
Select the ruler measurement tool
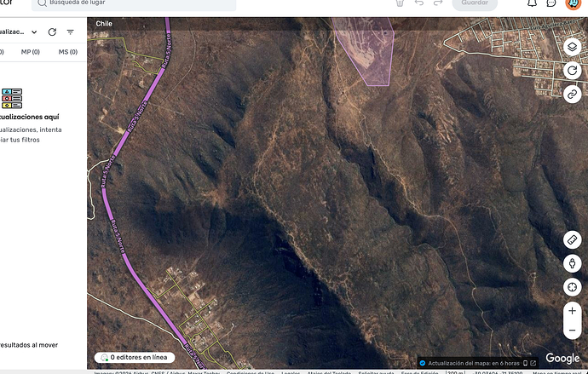572,241
